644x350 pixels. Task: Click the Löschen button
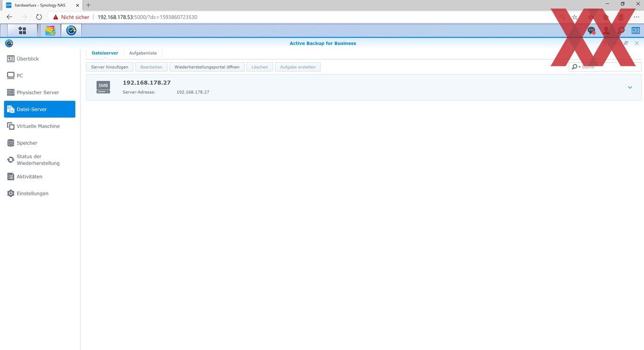pos(259,67)
